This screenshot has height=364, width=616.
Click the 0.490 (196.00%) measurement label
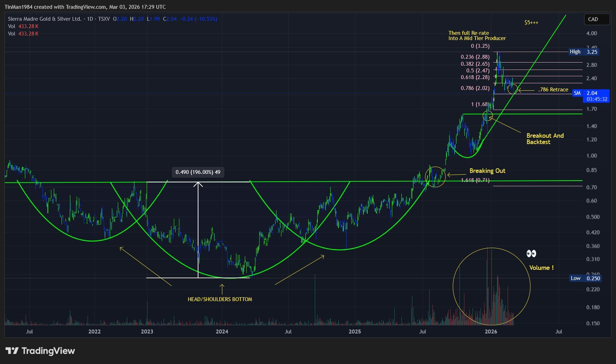[x=198, y=172]
